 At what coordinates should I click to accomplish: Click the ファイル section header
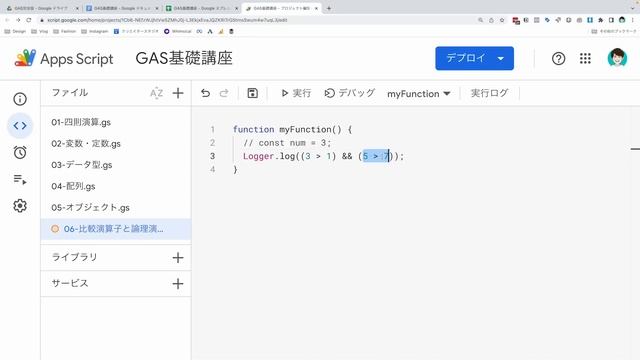click(x=70, y=93)
